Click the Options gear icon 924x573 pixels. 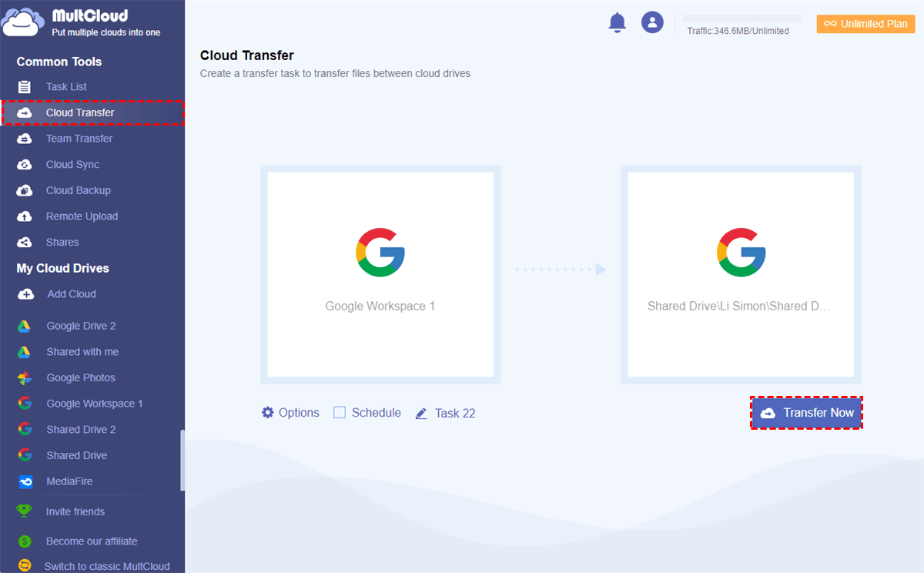(268, 413)
